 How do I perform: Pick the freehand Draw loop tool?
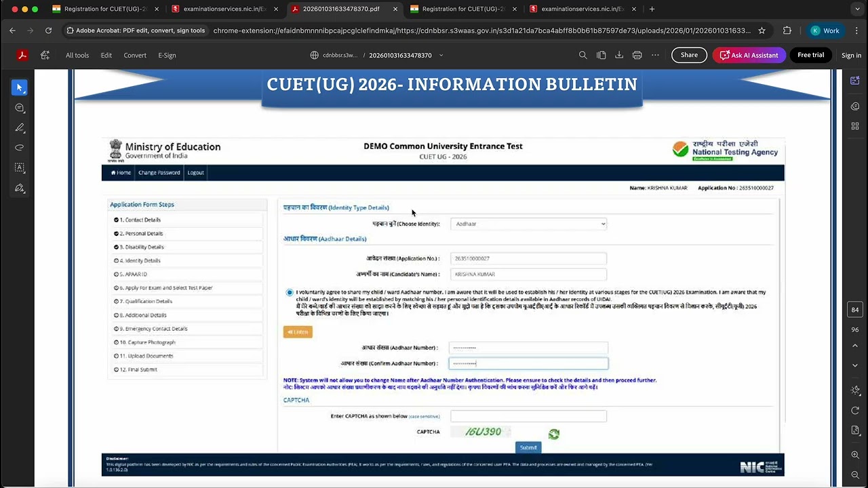pos(20,147)
